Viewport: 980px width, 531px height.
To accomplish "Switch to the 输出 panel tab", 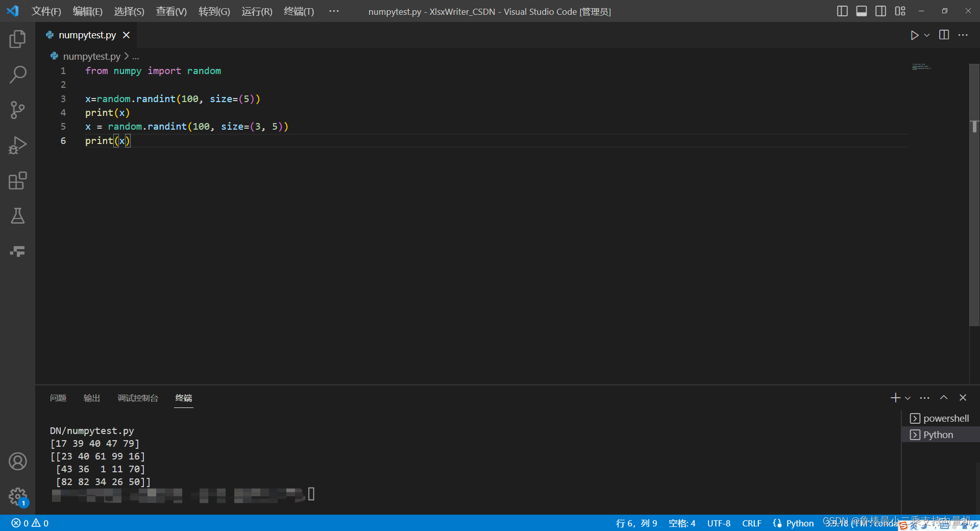I will [x=92, y=398].
